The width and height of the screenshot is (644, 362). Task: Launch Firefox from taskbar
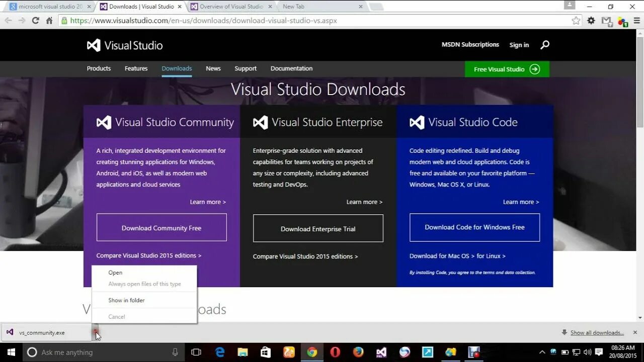[358, 352]
